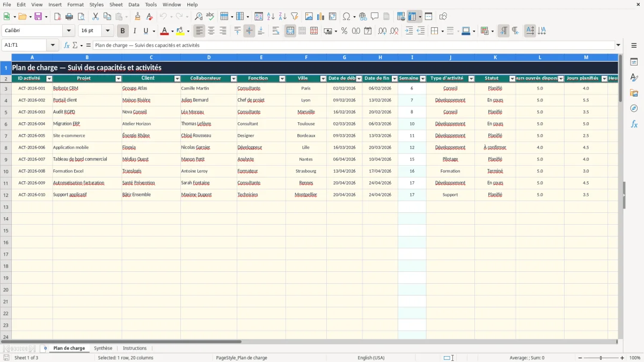Viewport: 644px width, 362px height.
Task: Open Find and Replace icon
Action: [199, 17]
